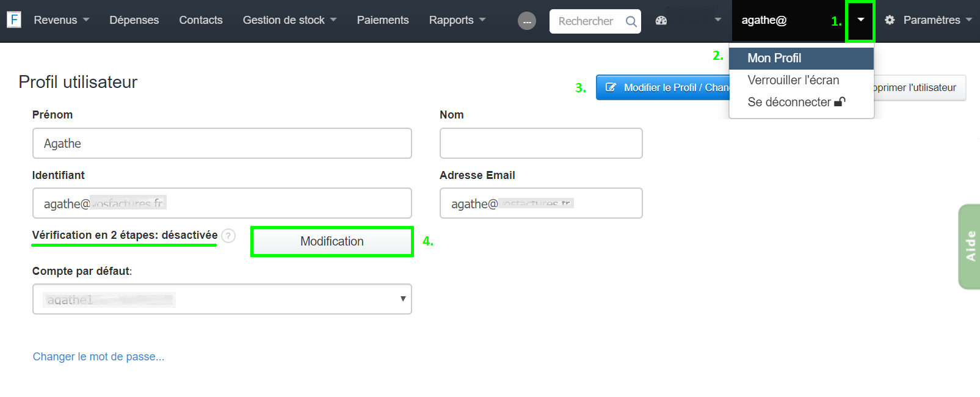Select Se déconnecter to log out

[x=802, y=102]
